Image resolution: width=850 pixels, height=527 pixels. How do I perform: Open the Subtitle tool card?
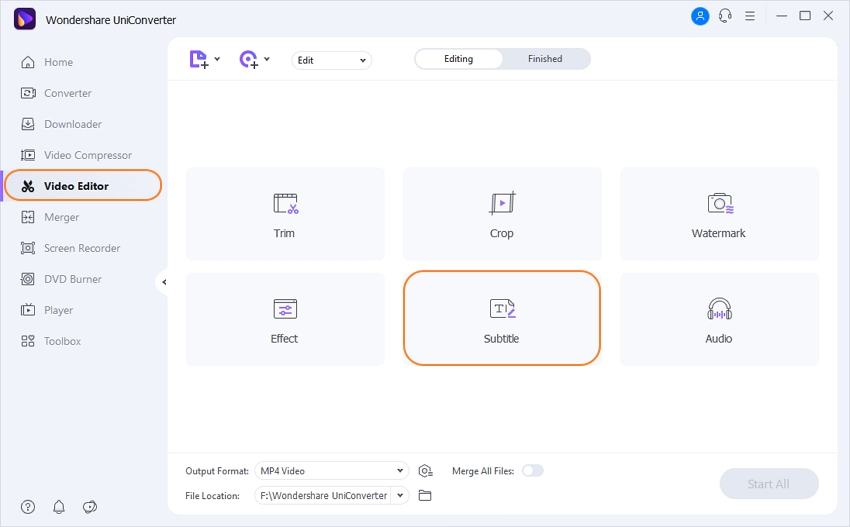click(x=502, y=319)
